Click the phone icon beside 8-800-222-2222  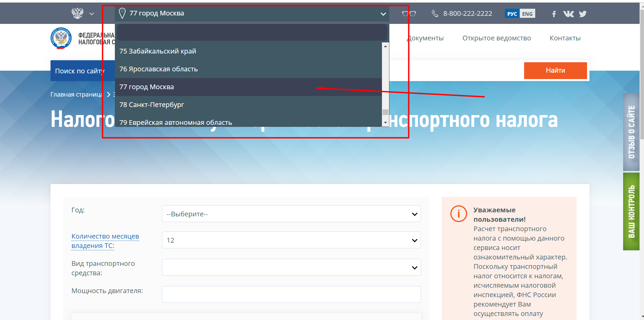click(x=435, y=13)
